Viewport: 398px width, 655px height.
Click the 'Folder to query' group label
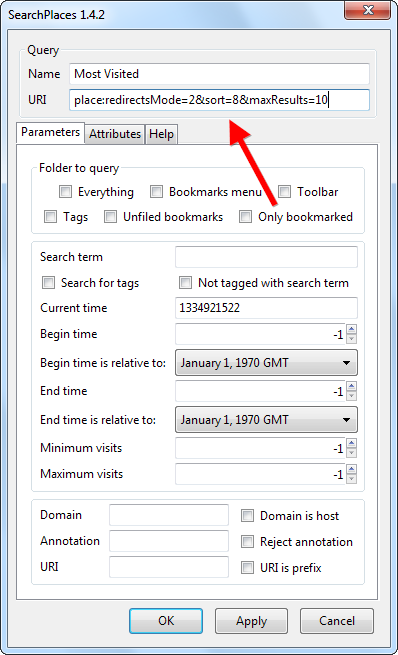tap(79, 168)
